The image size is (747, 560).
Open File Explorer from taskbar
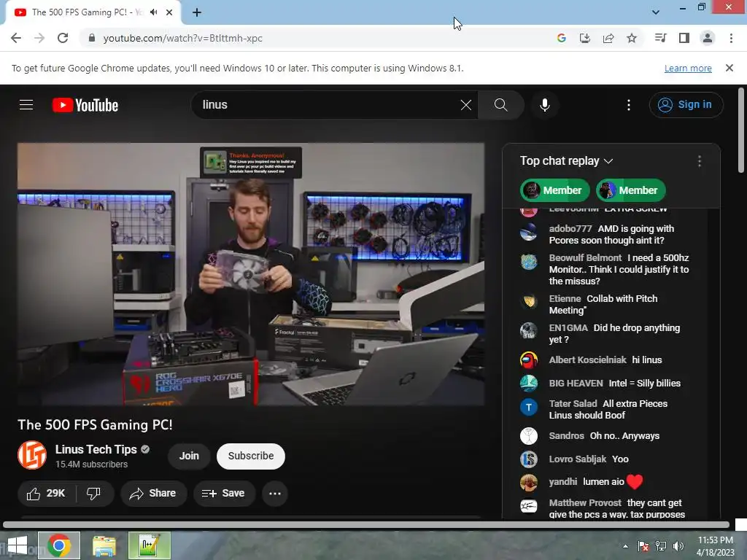coord(104,545)
